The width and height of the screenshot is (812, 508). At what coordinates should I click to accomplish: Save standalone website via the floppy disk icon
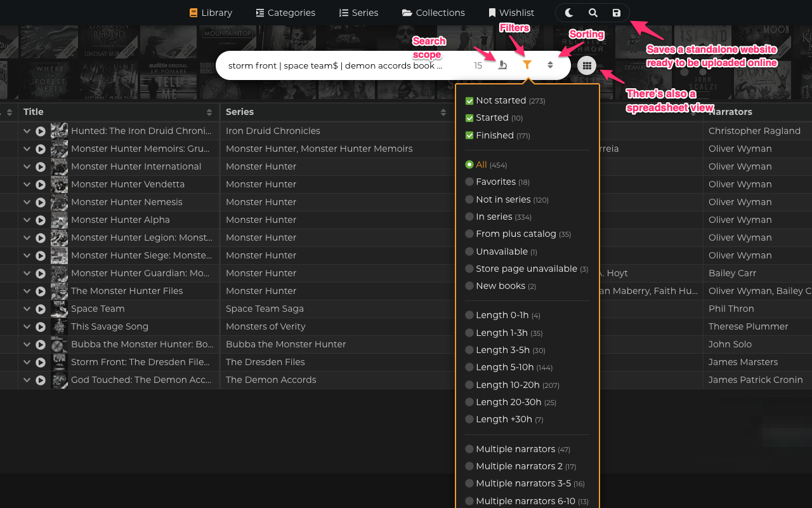tap(616, 12)
